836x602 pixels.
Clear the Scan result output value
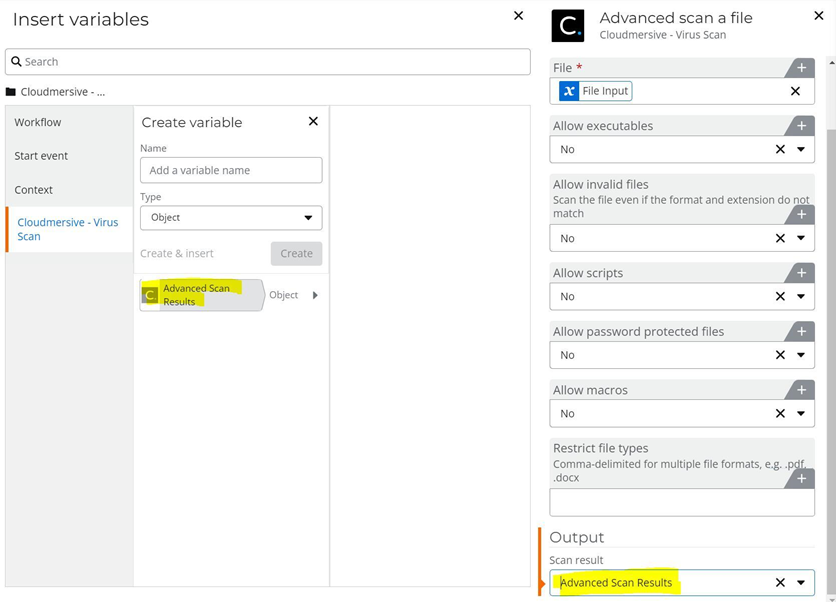click(780, 583)
